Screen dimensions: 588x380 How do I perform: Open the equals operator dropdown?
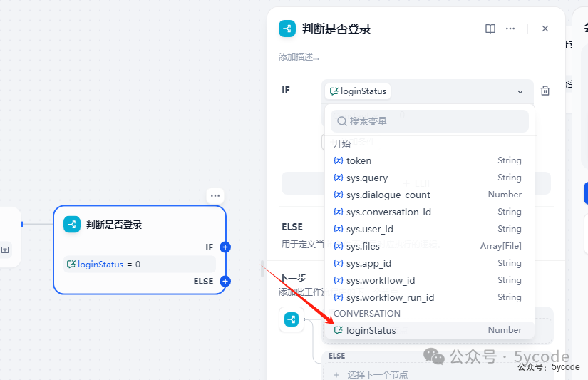coord(515,91)
